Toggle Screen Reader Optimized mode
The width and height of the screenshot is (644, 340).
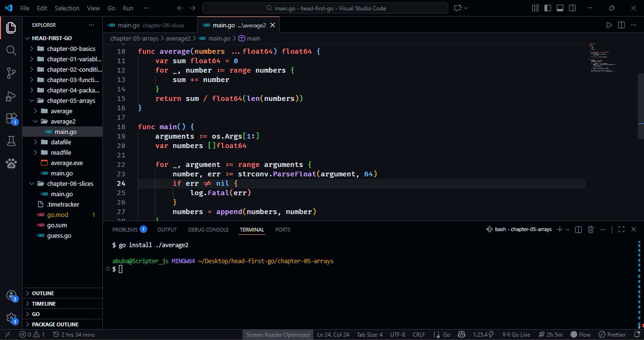(x=278, y=335)
